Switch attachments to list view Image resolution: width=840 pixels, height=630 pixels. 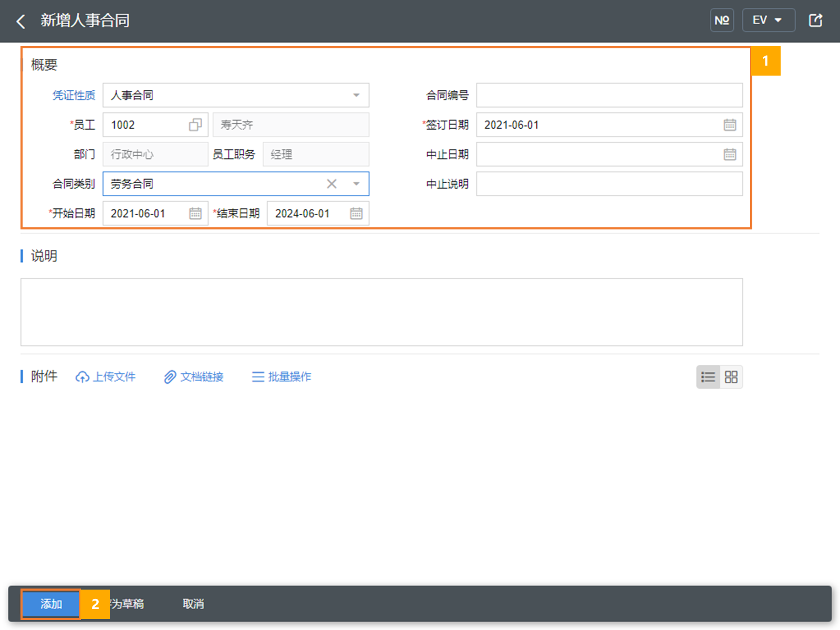click(708, 377)
